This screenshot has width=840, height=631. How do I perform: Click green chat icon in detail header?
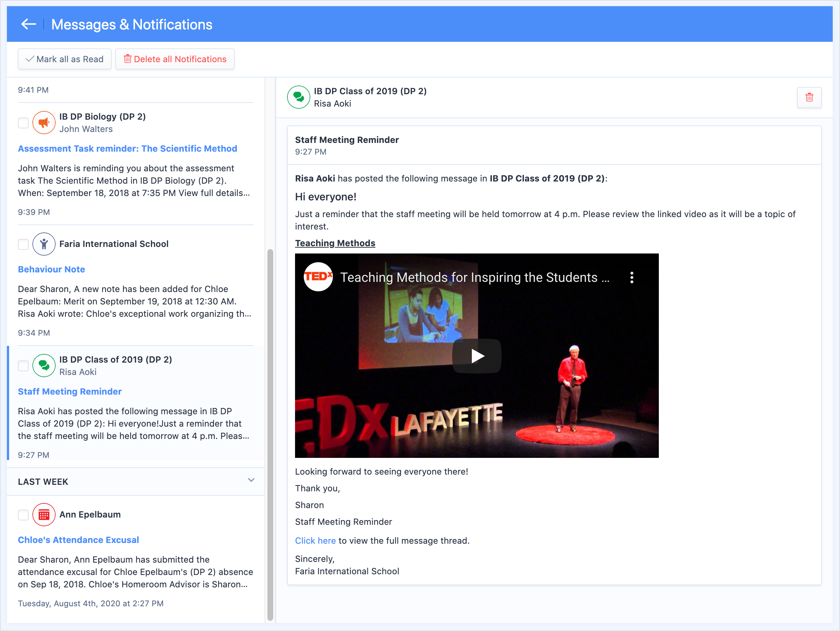point(298,97)
